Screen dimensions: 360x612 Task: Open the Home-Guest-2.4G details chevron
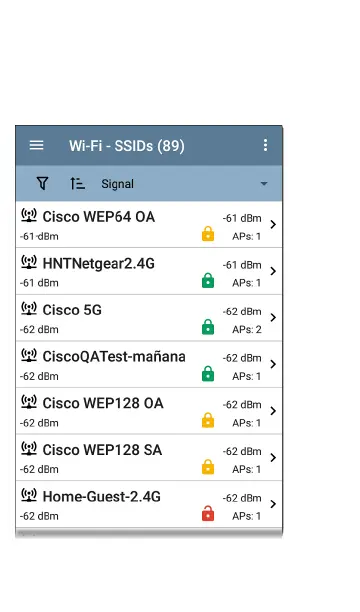[273, 504]
